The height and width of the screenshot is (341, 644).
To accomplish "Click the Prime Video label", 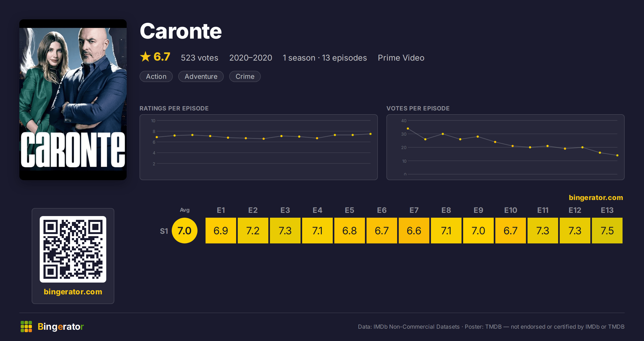I will click(x=401, y=58).
